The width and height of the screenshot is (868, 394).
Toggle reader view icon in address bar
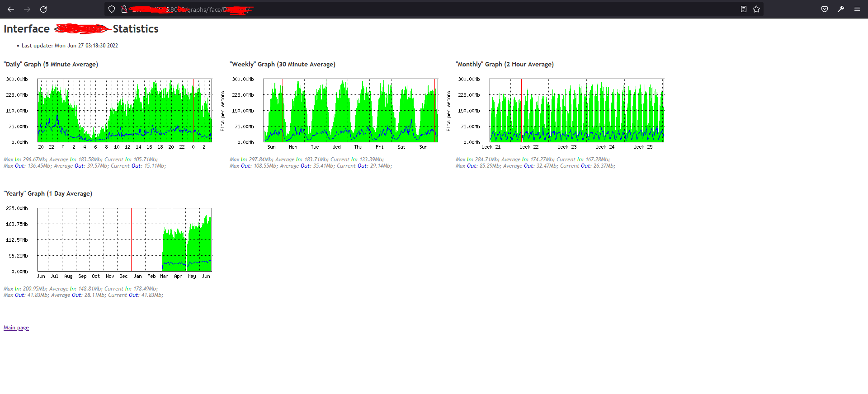pos(743,9)
